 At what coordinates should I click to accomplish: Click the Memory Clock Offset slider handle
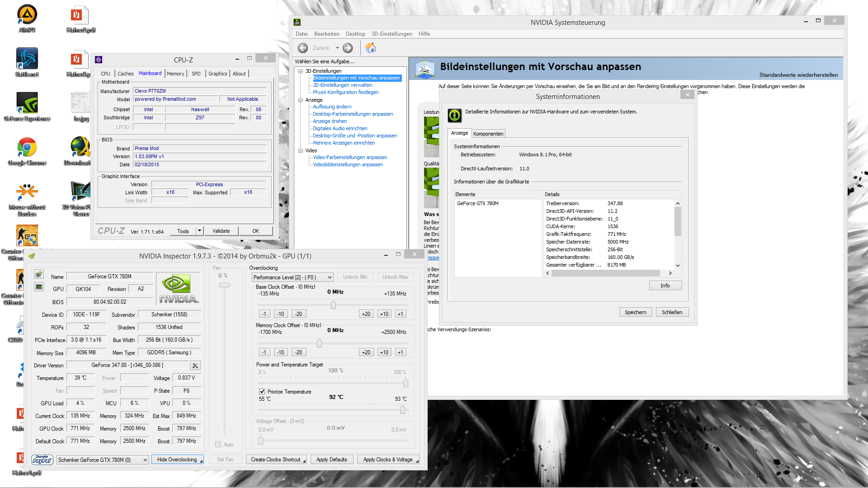(319, 343)
